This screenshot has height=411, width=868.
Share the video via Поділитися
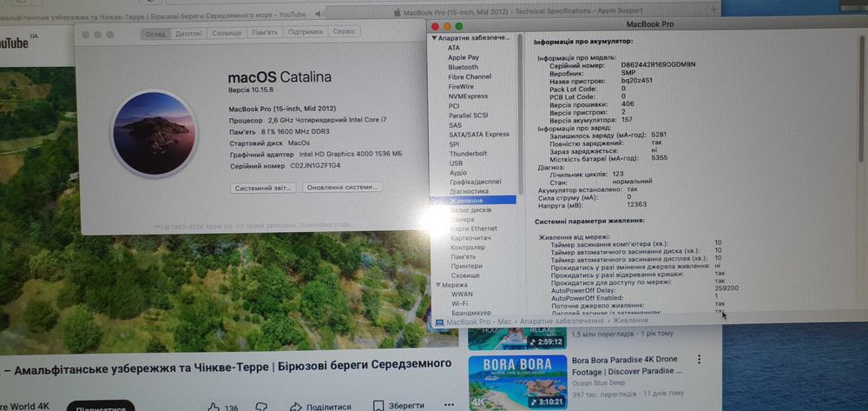320,407
